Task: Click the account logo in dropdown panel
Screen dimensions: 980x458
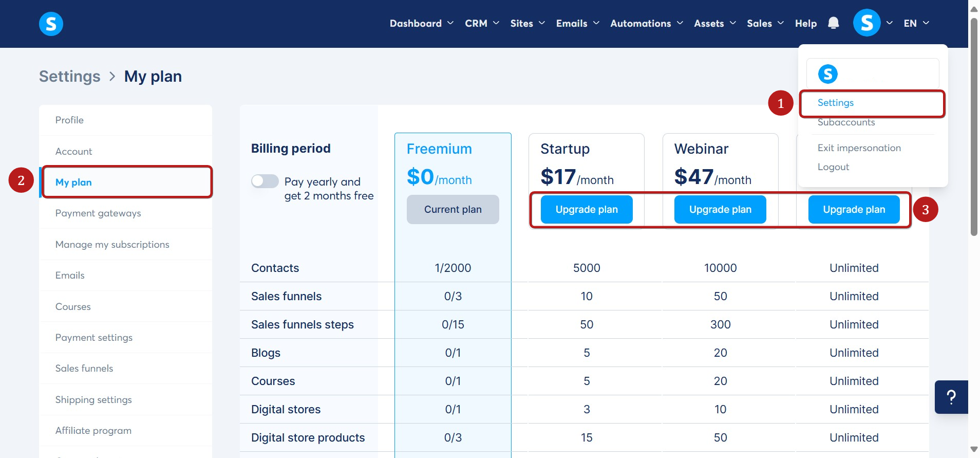Action: (x=827, y=74)
